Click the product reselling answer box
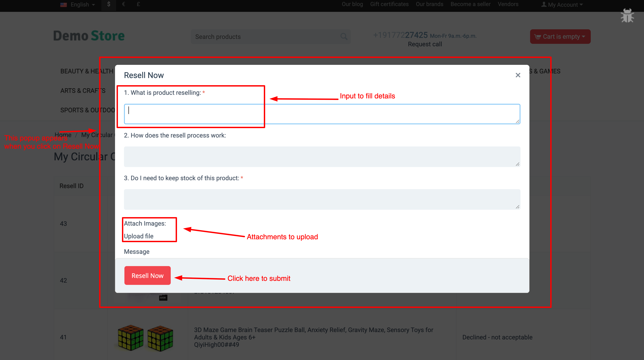644x360 pixels. coord(322,114)
